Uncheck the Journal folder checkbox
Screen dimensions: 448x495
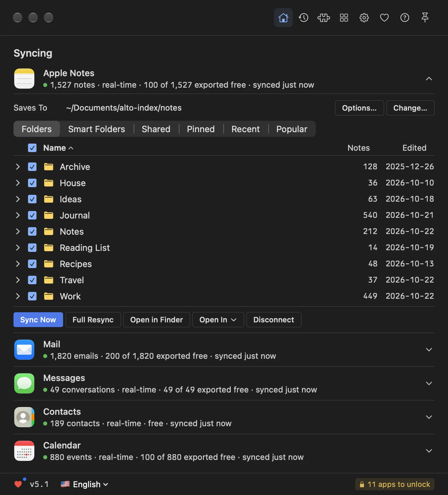32,215
